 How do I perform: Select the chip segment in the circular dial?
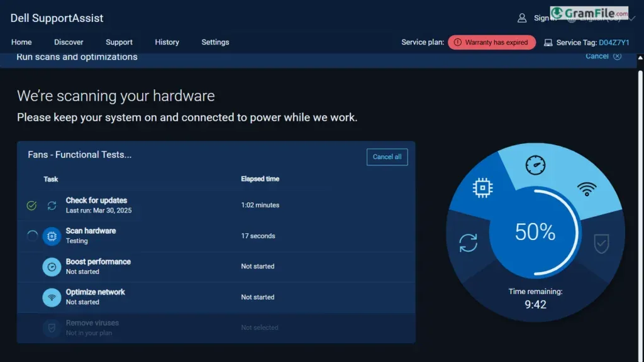pos(482,187)
